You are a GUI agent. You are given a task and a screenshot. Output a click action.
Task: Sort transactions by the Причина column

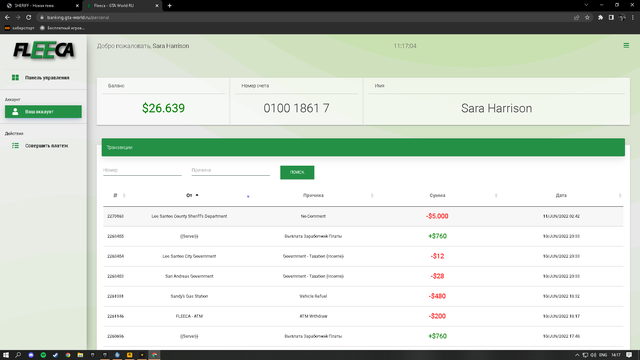313,196
